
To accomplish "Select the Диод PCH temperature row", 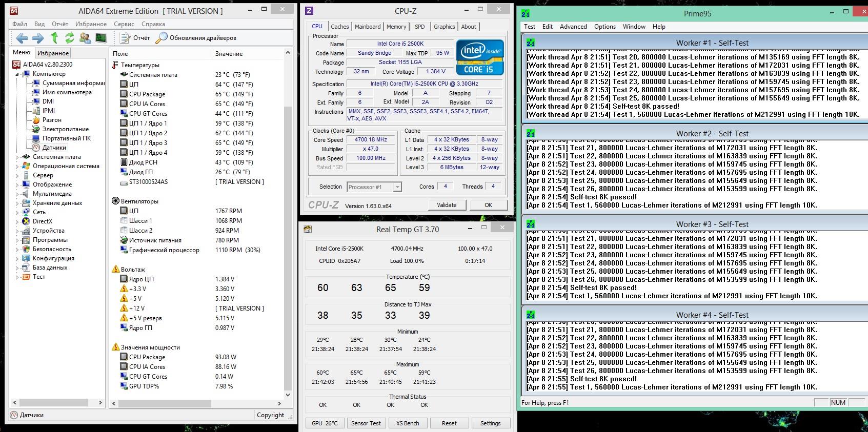I will 197,162.
